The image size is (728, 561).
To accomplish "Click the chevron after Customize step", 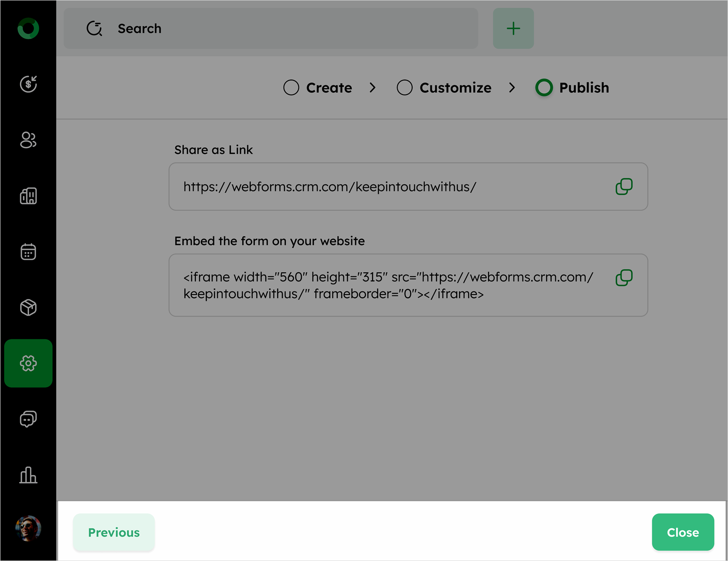I will (x=512, y=87).
